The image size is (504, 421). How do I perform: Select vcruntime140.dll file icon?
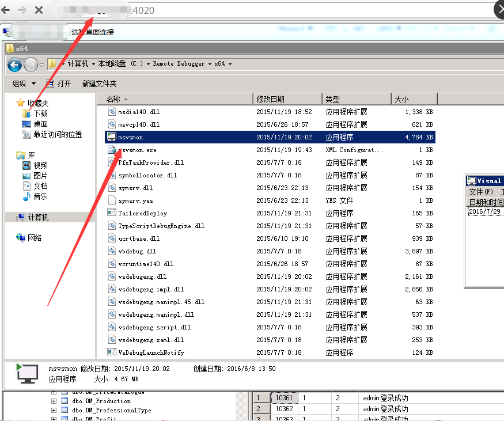point(112,264)
